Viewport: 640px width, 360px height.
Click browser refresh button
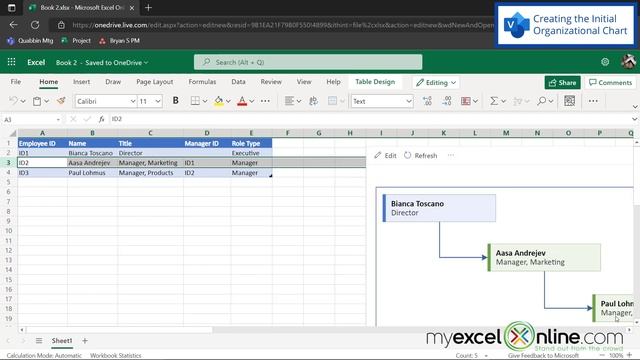click(x=35, y=25)
